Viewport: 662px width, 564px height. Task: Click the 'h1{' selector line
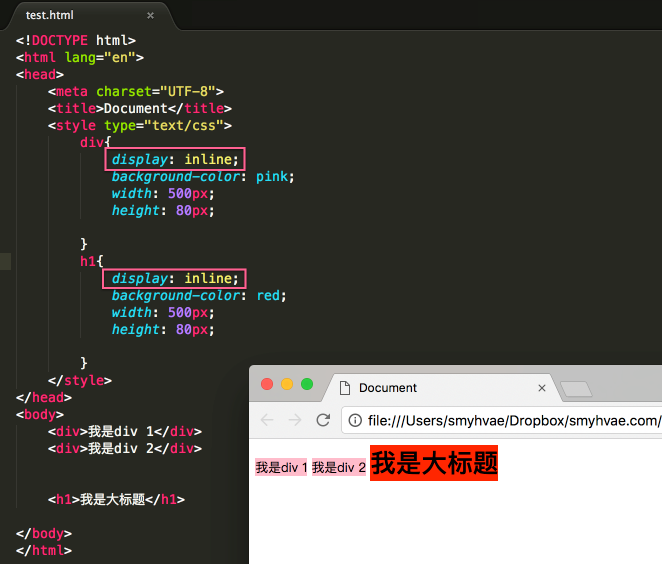tap(92, 261)
